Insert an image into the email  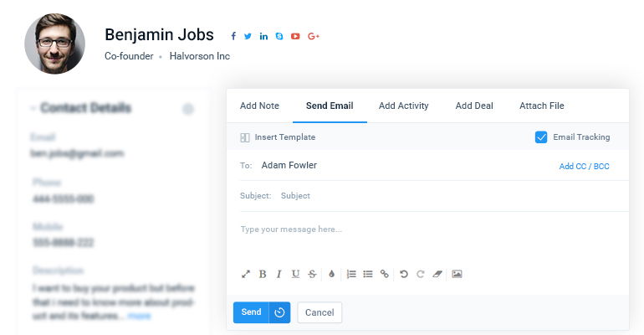(457, 274)
